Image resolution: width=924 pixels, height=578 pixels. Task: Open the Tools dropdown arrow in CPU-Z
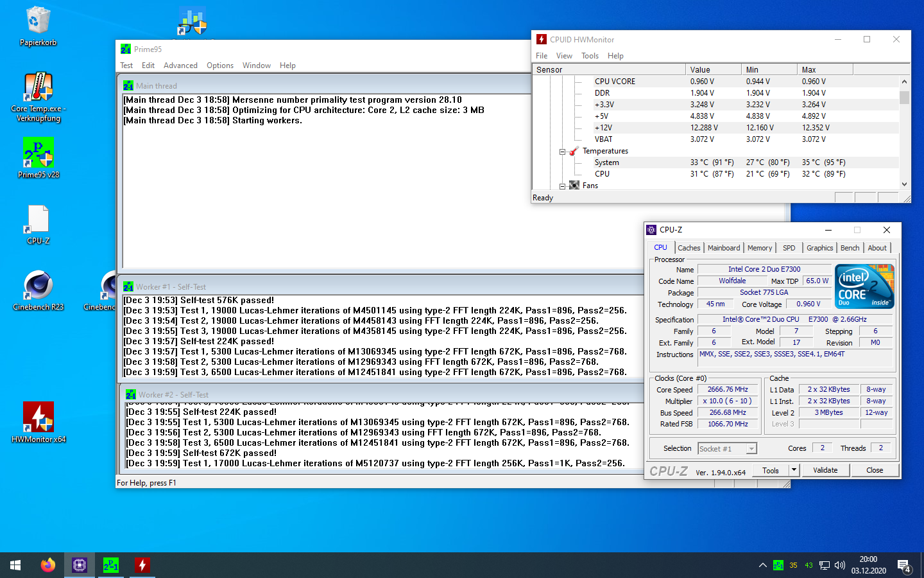pyautogui.click(x=794, y=470)
